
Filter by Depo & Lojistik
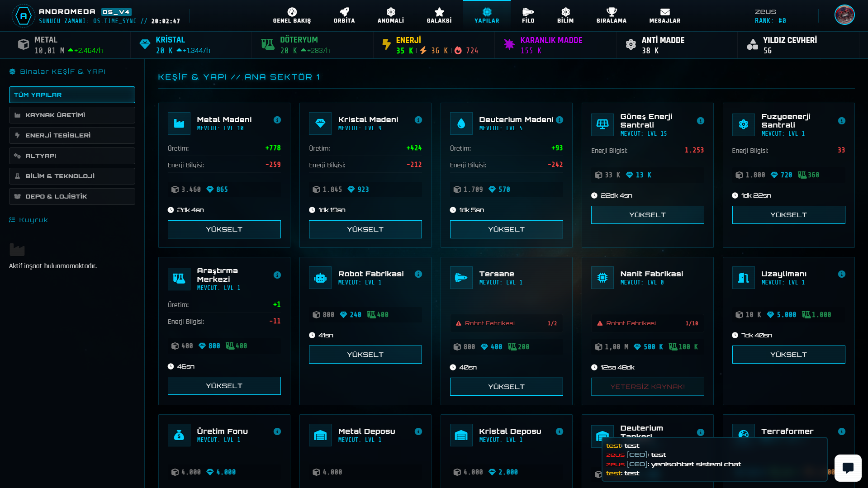tap(72, 196)
